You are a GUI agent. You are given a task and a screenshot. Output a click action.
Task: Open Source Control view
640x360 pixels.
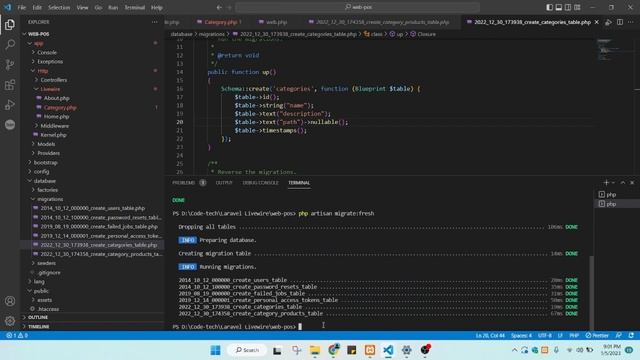(10, 64)
